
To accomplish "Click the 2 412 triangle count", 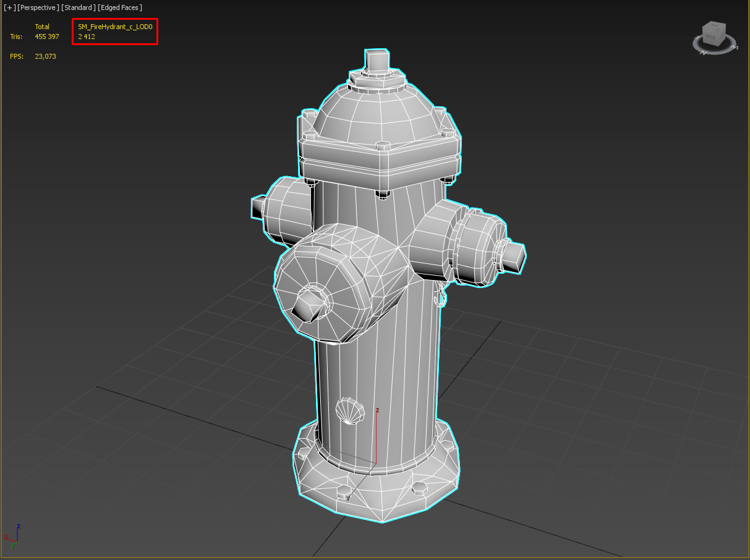I will point(87,36).
